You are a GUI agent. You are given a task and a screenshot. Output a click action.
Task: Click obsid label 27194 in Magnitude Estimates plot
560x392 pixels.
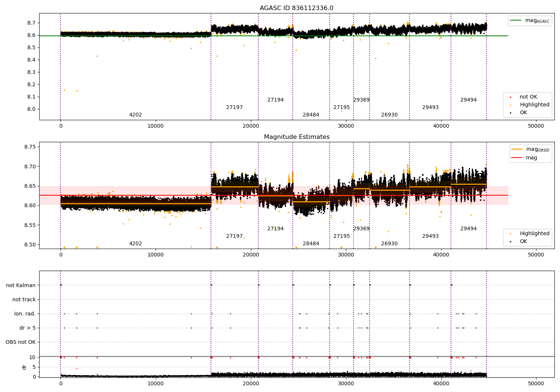tap(276, 229)
